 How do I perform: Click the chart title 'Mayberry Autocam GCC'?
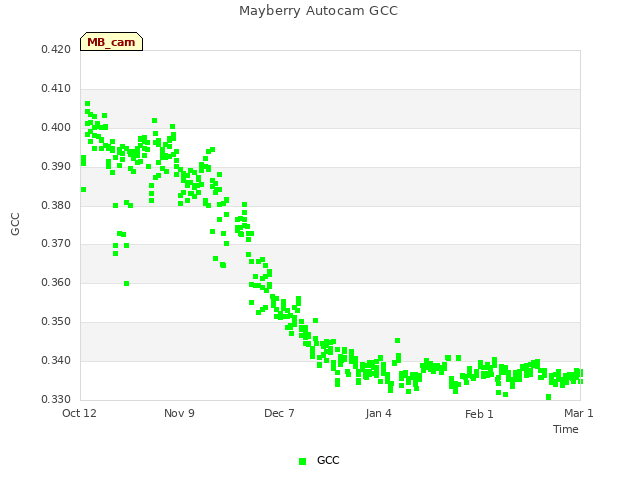pyautogui.click(x=318, y=11)
